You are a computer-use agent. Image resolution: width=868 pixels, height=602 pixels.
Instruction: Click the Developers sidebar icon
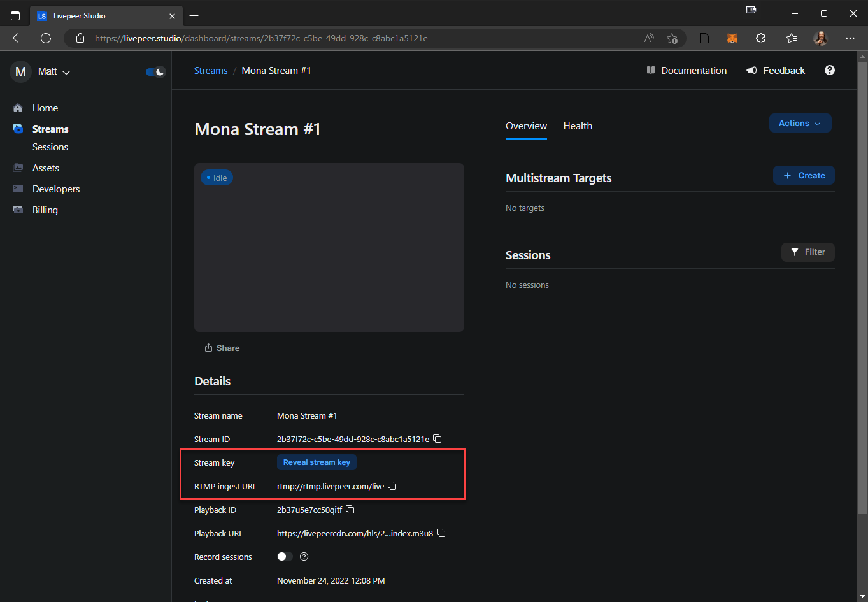18,189
